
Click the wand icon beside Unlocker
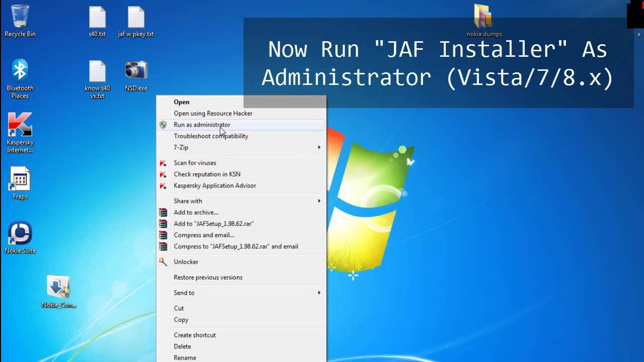(163, 262)
